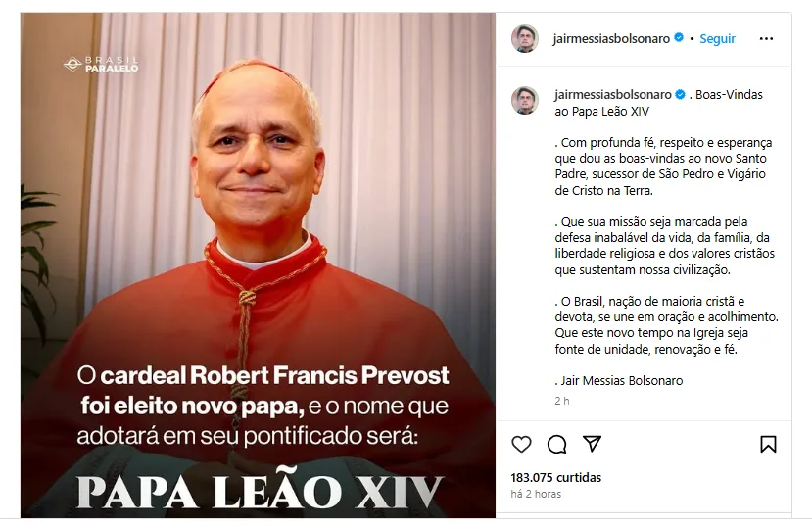Viewport: 812px width, 526px height.
Task: Open jairmessiasbolsonaro profile from header username
Action: coord(611,39)
